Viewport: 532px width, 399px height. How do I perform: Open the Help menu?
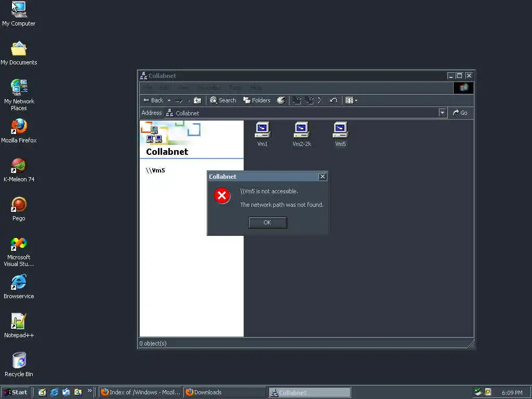(256, 88)
